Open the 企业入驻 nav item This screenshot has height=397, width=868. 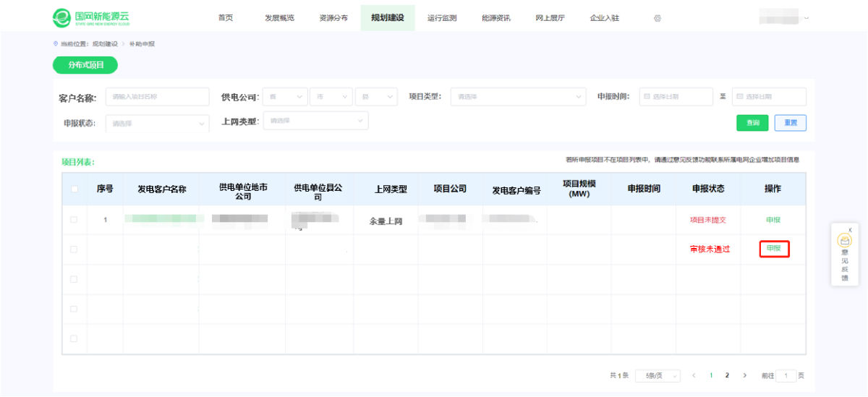(605, 18)
